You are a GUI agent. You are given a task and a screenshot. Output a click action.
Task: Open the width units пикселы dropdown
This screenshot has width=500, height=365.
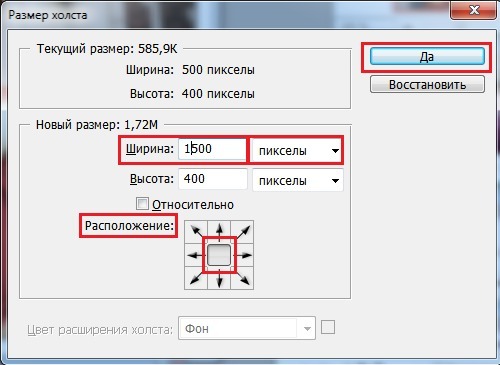pos(297,150)
